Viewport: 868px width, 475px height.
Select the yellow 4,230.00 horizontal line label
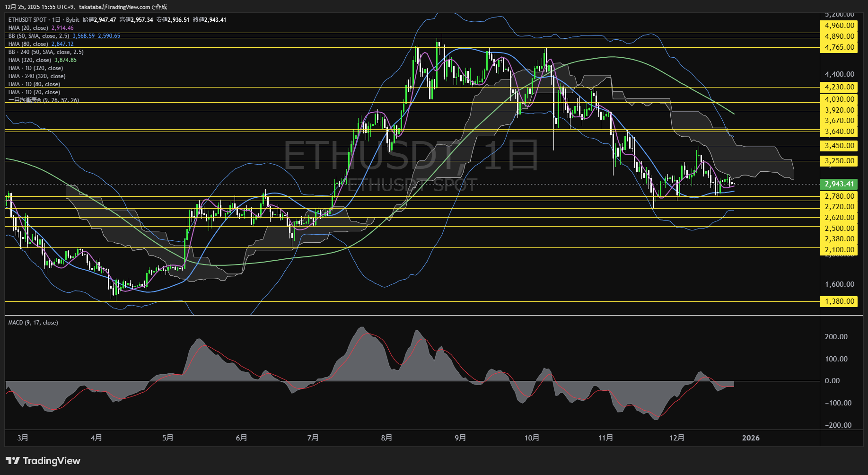click(x=839, y=87)
